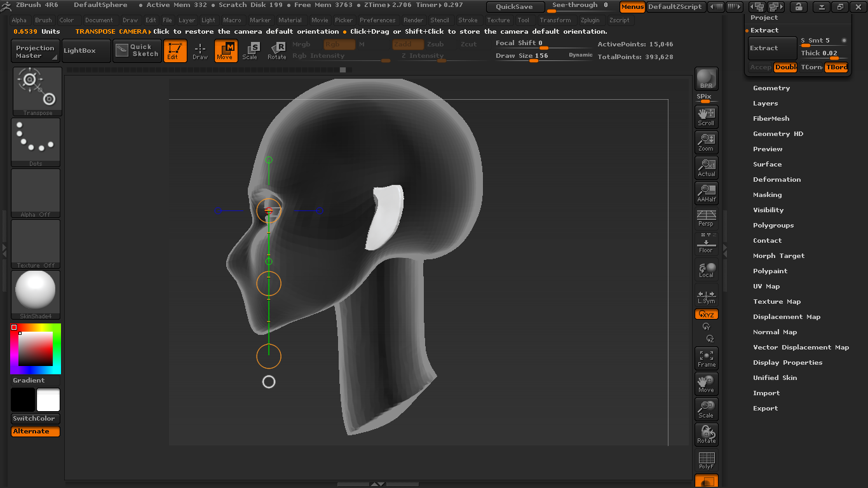
Task: Toggle PolyF polyframe display
Action: click(706, 460)
